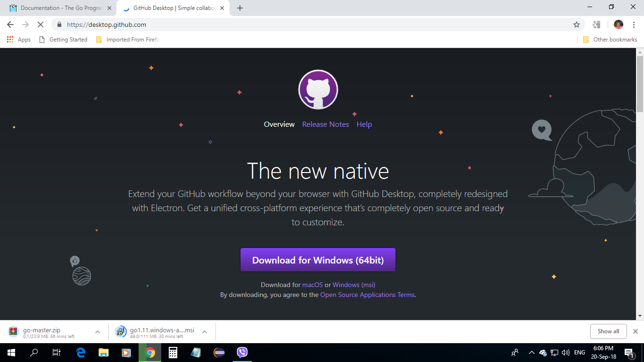Close the Go Documentation tab
Screen dimensions: 644x362
pyautogui.click(x=109, y=8)
